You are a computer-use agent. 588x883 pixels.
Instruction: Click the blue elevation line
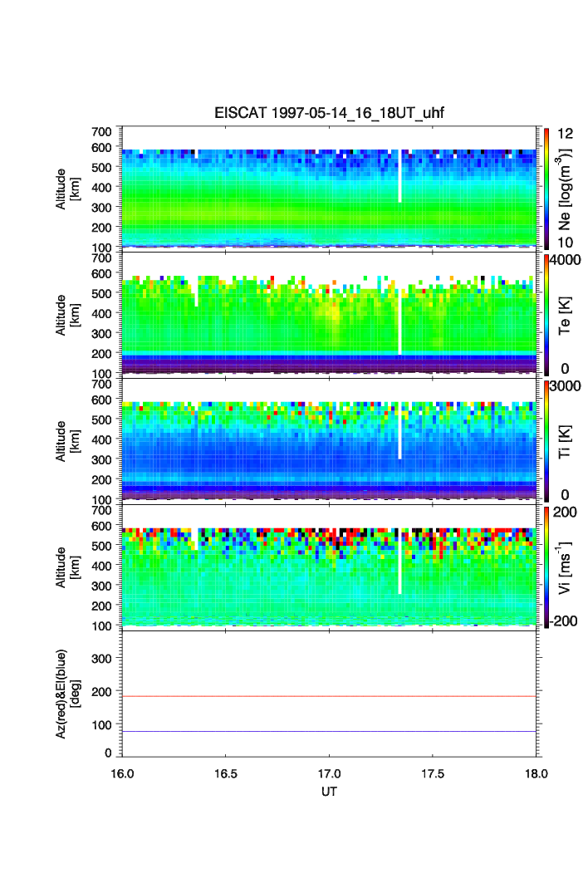point(329,732)
